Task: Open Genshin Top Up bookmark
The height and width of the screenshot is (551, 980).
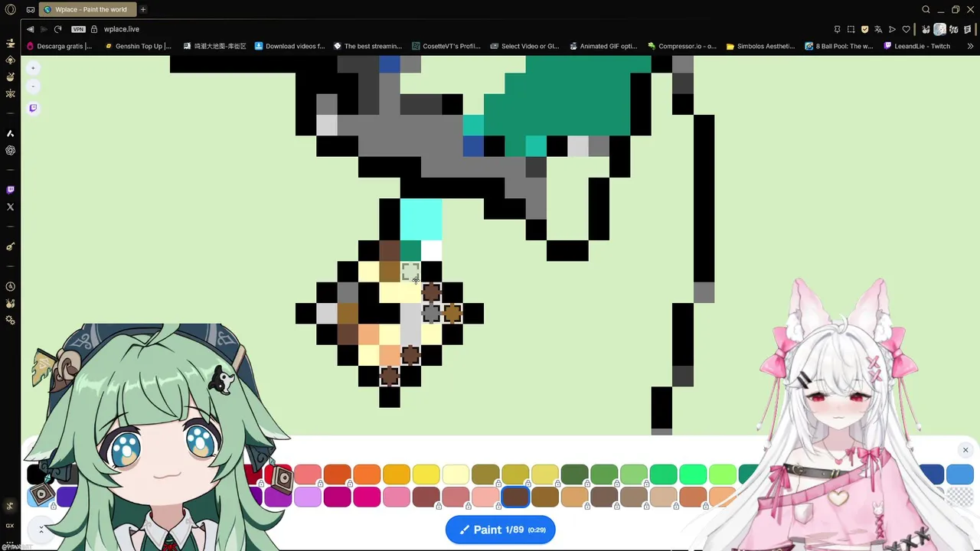Action: 138,46
